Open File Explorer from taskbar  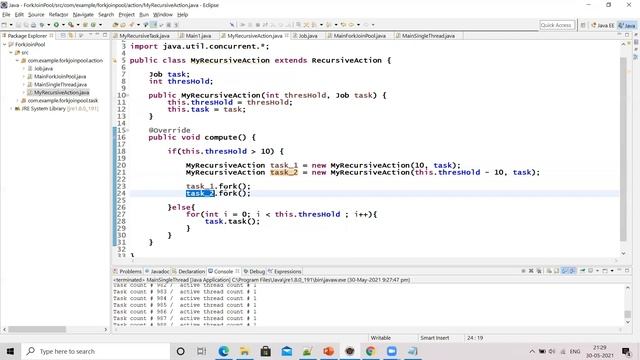tap(244, 351)
